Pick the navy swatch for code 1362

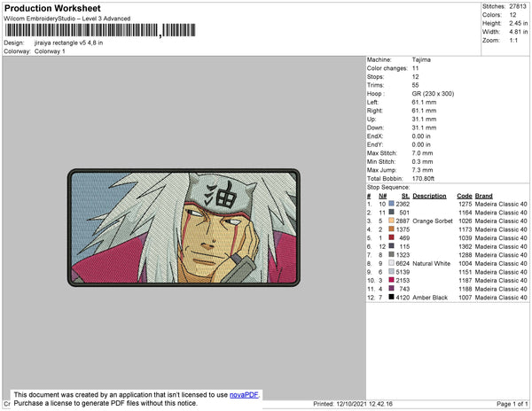[x=391, y=246]
